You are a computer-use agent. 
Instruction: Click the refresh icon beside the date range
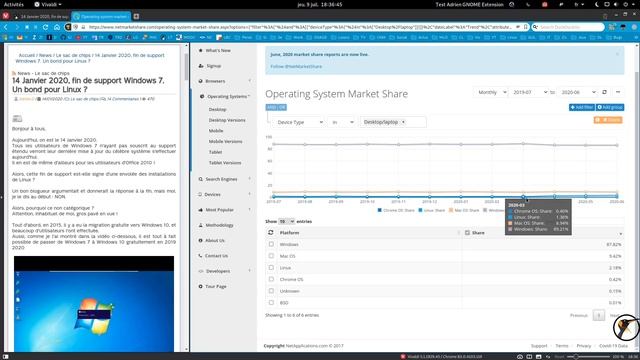[604, 92]
